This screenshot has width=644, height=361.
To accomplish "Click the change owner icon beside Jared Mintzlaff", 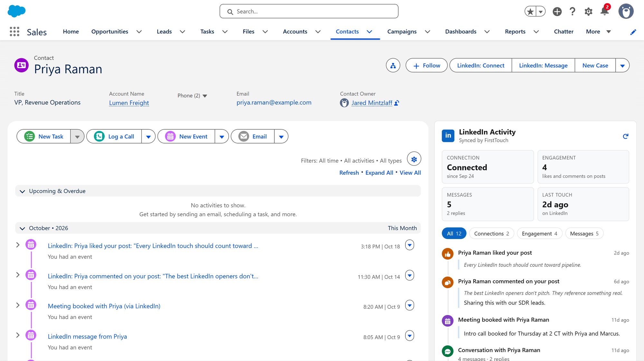I will click(x=397, y=103).
